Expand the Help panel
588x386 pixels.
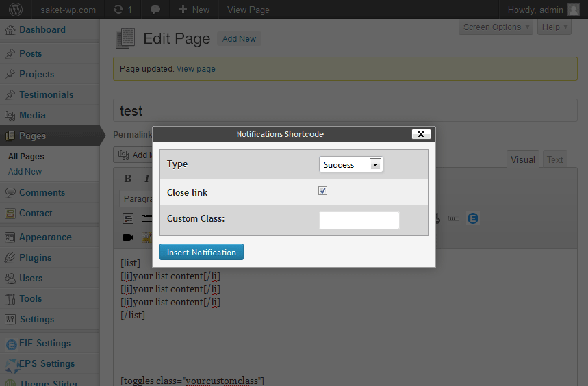[554, 27]
